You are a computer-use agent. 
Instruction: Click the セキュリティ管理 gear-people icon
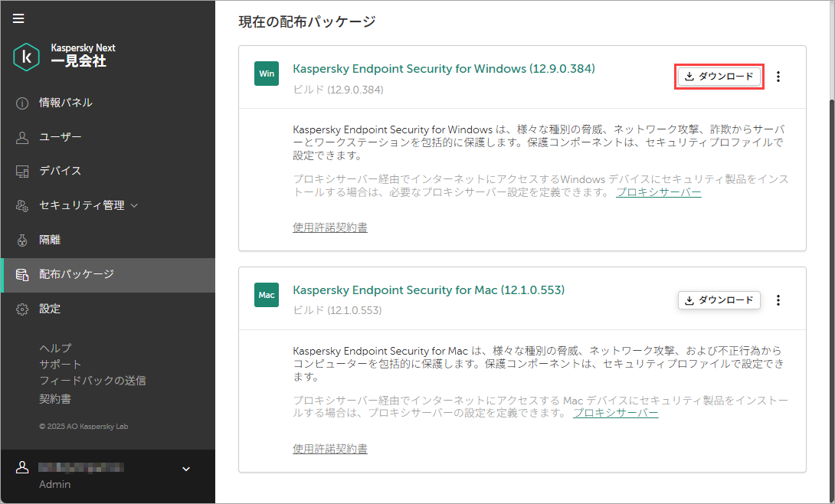point(22,206)
